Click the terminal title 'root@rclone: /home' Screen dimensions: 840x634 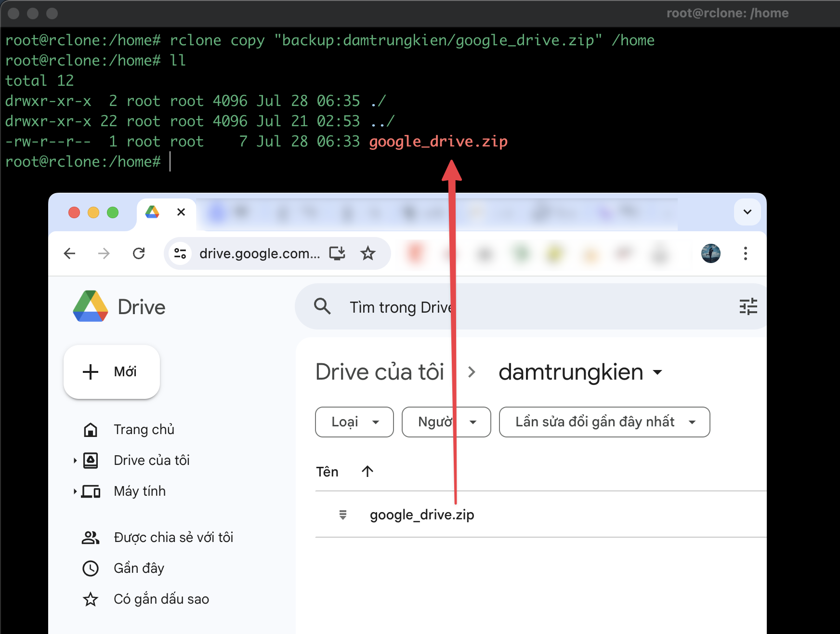727,13
